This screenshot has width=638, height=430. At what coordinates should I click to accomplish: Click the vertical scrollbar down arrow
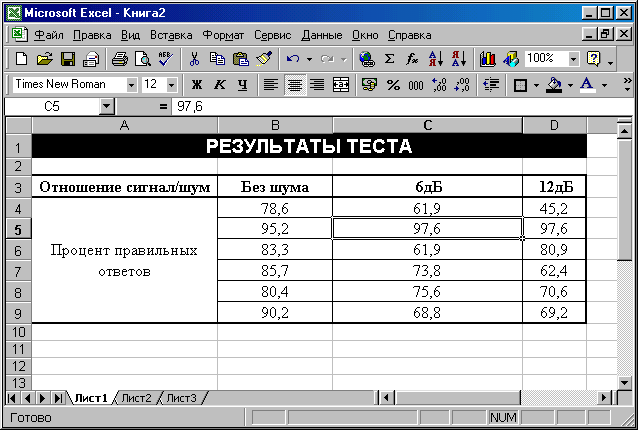pos(624,382)
